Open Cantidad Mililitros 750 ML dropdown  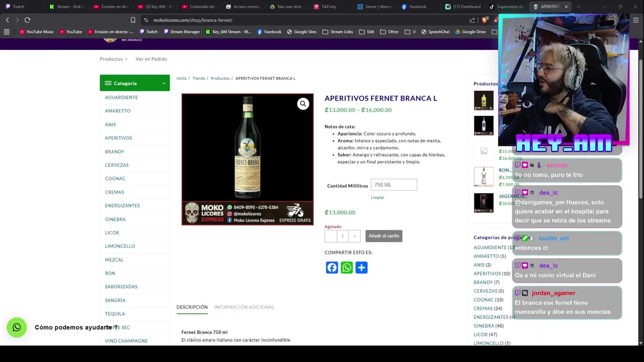tap(394, 185)
